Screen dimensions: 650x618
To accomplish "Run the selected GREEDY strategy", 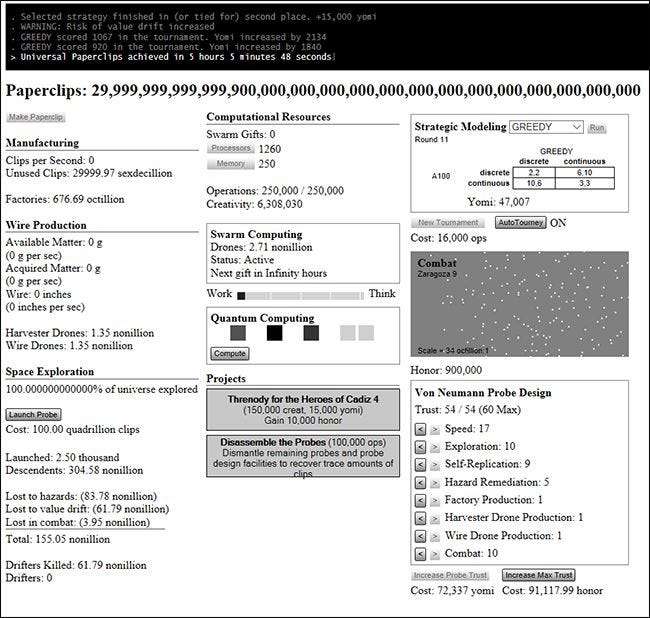I will tap(597, 128).
